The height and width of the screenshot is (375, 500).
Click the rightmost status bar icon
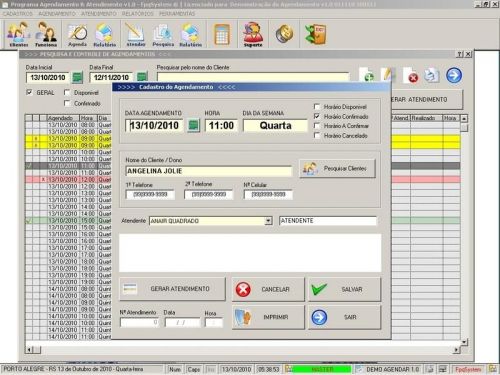[x=492, y=369]
